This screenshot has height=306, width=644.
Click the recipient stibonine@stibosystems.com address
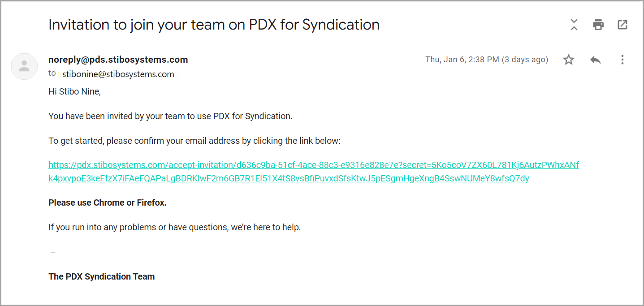[x=118, y=74]
